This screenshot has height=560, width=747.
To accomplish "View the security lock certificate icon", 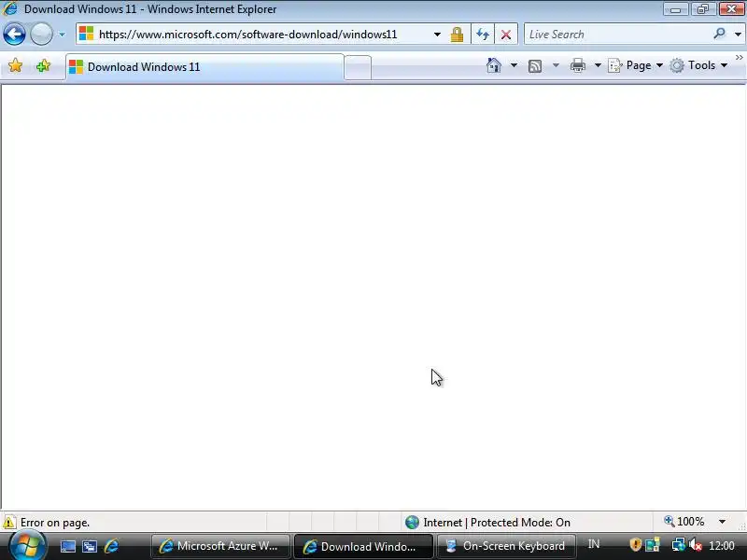I will tap(457, 35).
